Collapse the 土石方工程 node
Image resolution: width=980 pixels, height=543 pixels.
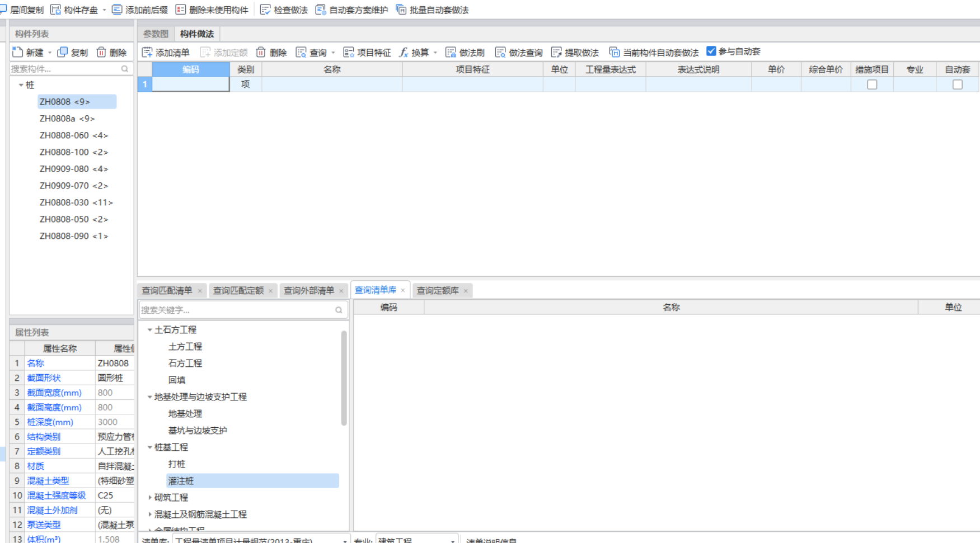(x=149, y=330)
